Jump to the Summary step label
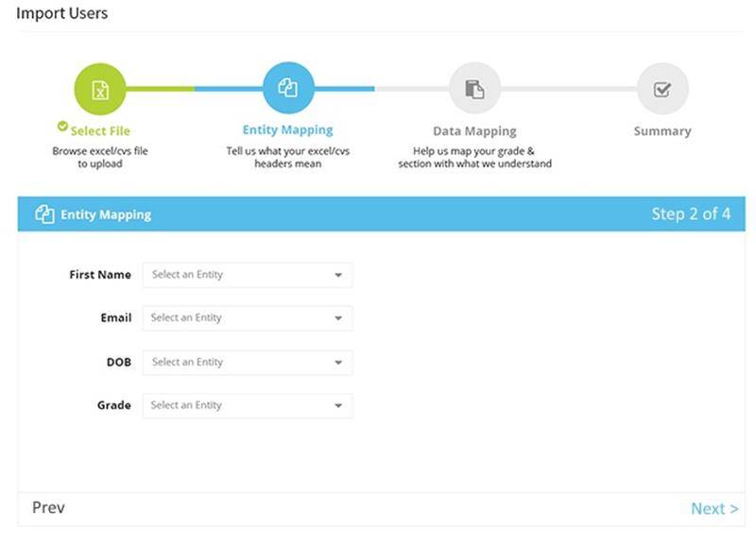 (x=661, y=131)
